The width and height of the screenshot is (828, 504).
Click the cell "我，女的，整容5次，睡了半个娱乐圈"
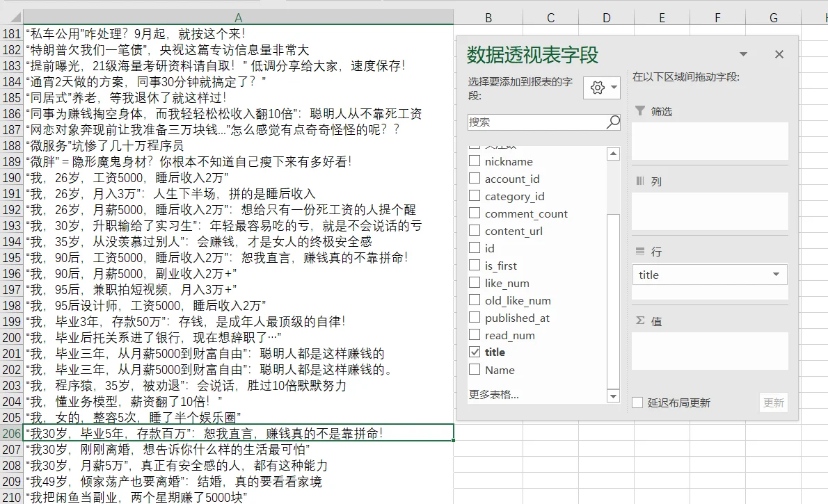coord(238,417)
